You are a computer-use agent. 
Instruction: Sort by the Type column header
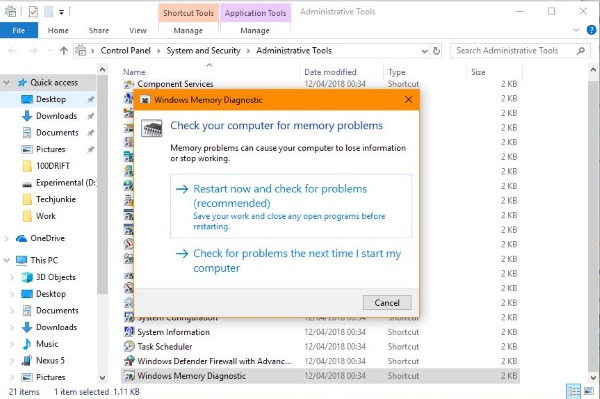(397, 72)
